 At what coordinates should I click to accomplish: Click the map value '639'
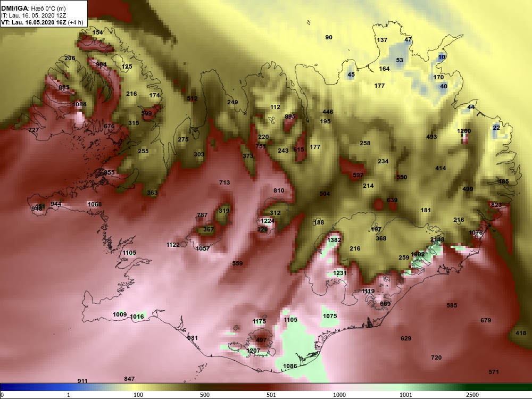pyautogui.click(x=392, y=200)
